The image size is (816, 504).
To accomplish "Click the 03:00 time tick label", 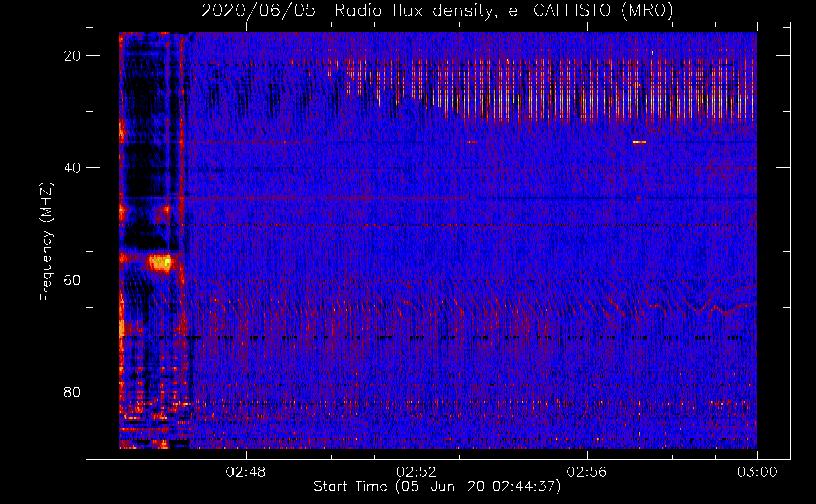I will (x=757, y=472).
